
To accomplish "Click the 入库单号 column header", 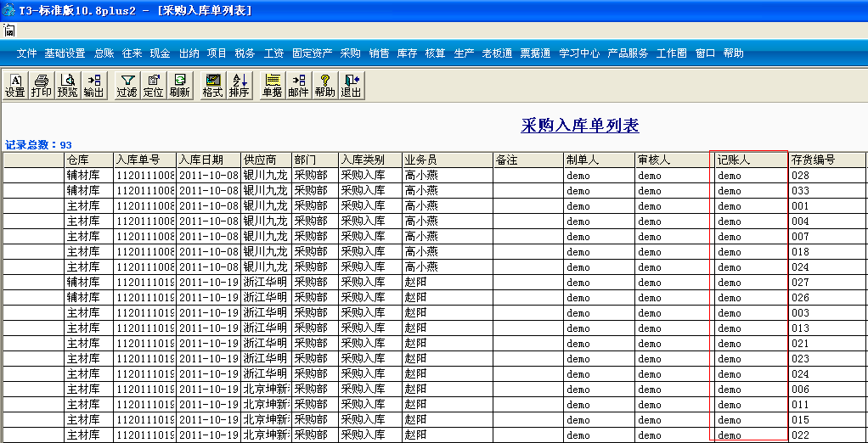I will (x=144, y=160).
